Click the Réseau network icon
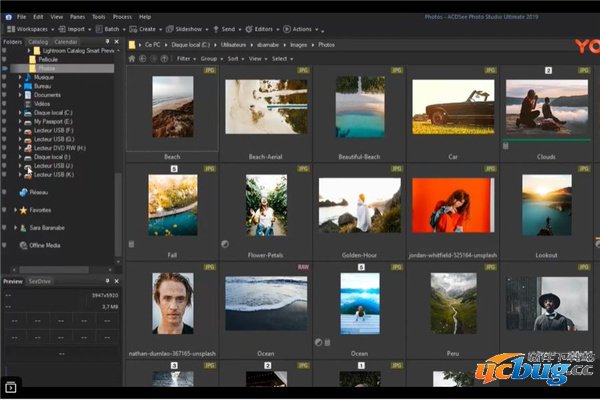Screen dimensions: 600x400 click(x=23, y=192)
